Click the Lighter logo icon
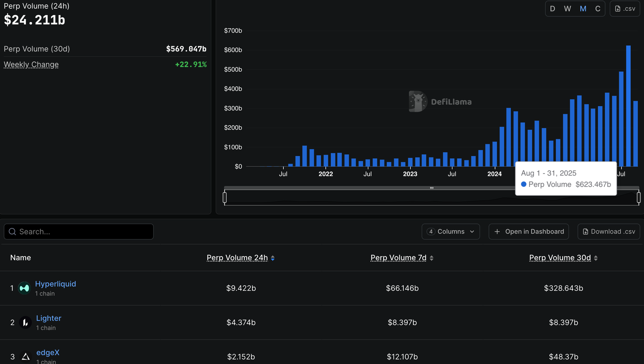Screen dimensions: 644x364 (x=25, y=322)
